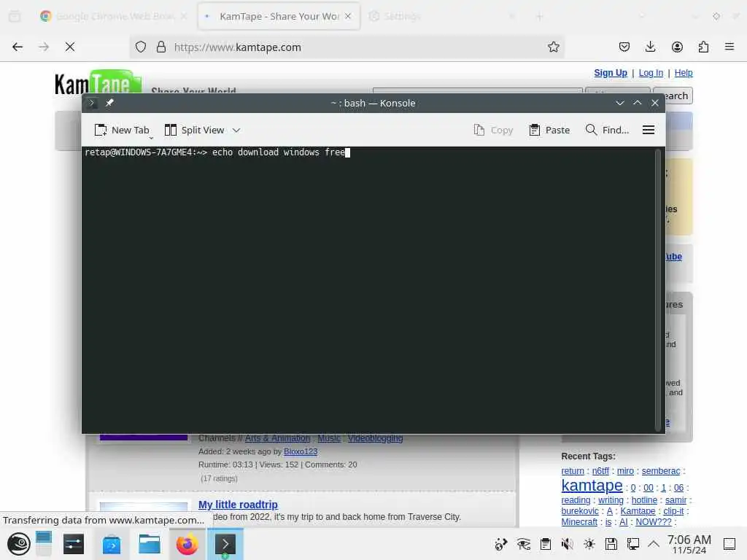Toggle the muted volume tray icon
Image resolution: width=747 pixels, height=560 pixels.
pyautogui.click(x=567, y=544)
